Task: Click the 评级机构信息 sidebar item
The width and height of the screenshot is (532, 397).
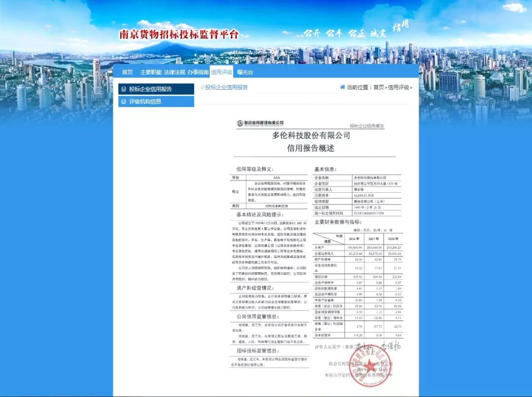Action: point(156,101)
